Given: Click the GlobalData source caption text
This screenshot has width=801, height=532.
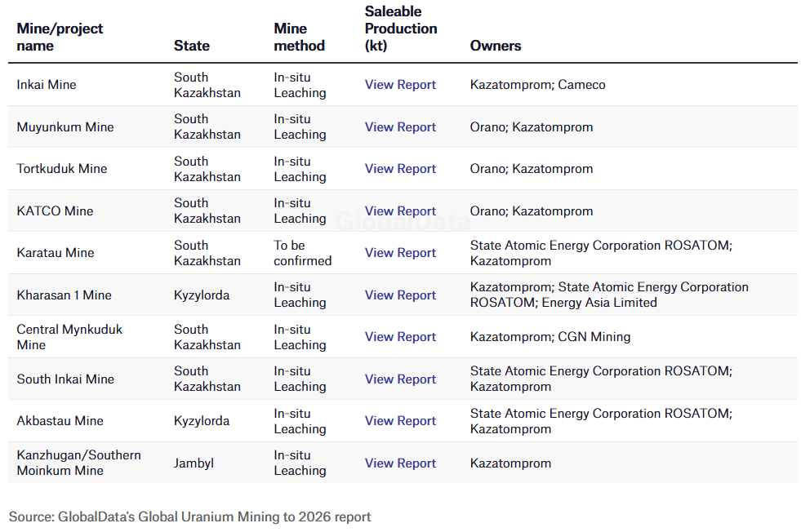Looking at the screenshot, I should tap(189, 516).
